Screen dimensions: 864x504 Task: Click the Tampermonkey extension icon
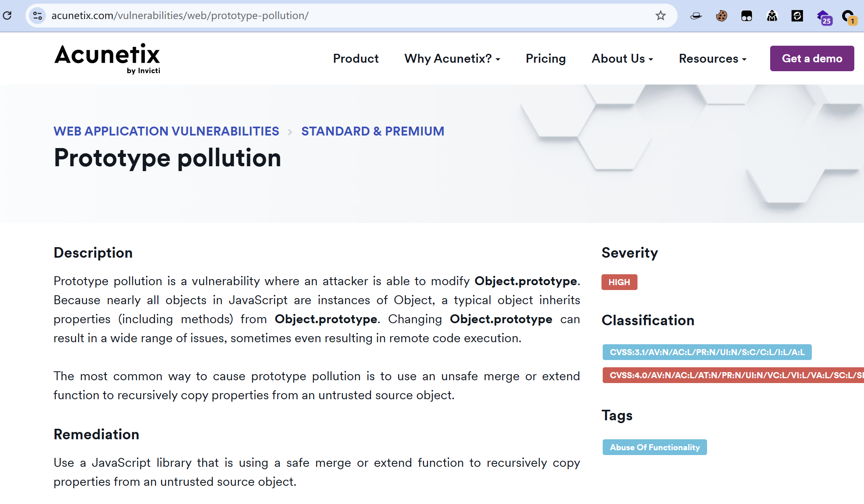[747, 16]
